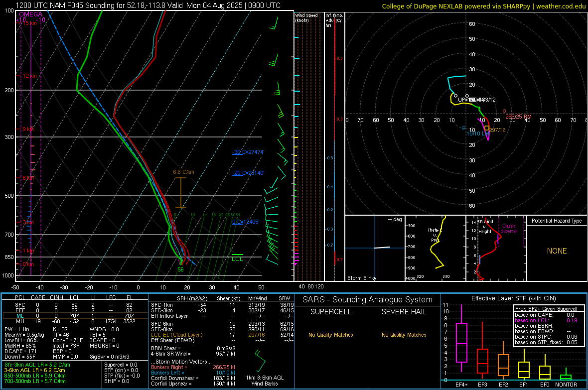Click the K = 32 index value
The height and width of the screenshot is (390, 588).
tap(60, 329)
